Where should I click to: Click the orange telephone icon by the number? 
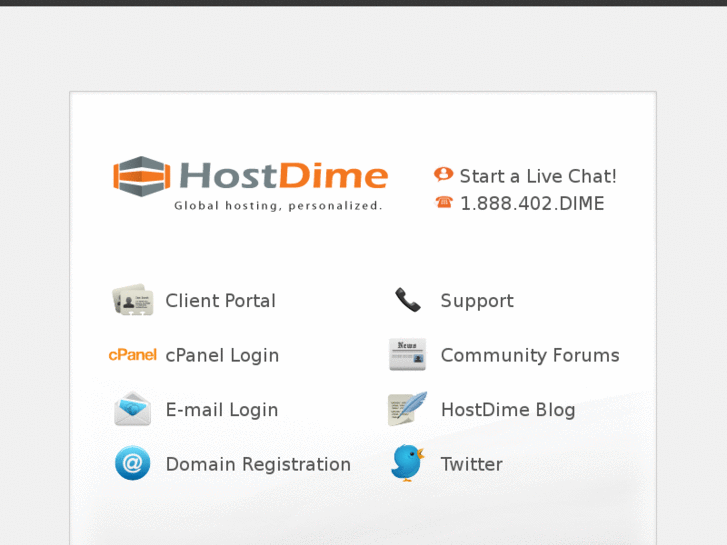pyautogui.click(x=444, y=202)
